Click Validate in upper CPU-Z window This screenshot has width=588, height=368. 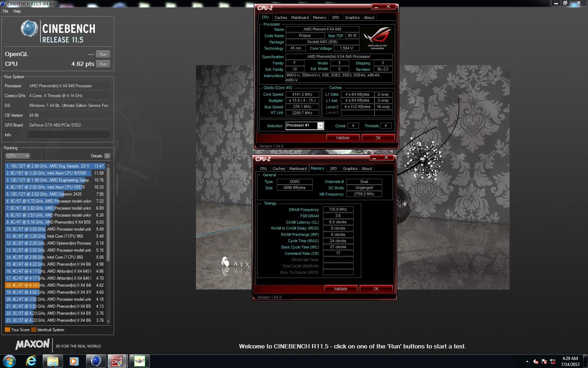coord(343,138)
